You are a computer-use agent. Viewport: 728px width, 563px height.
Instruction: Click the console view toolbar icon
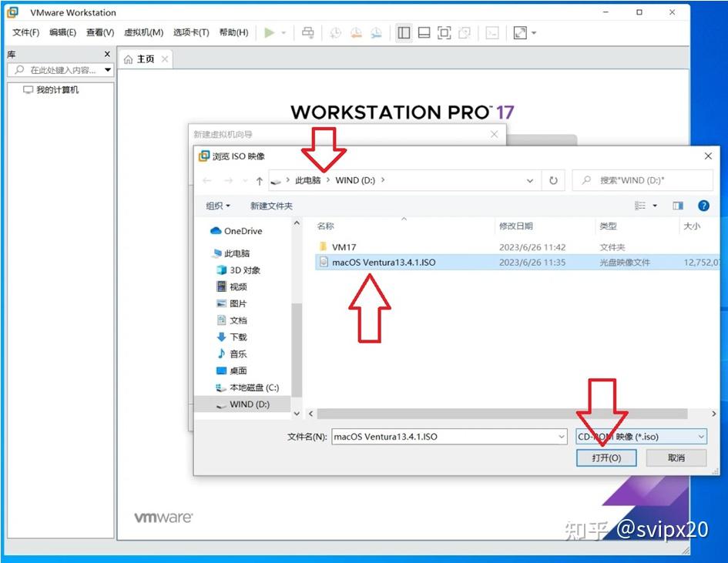(492, 32)
